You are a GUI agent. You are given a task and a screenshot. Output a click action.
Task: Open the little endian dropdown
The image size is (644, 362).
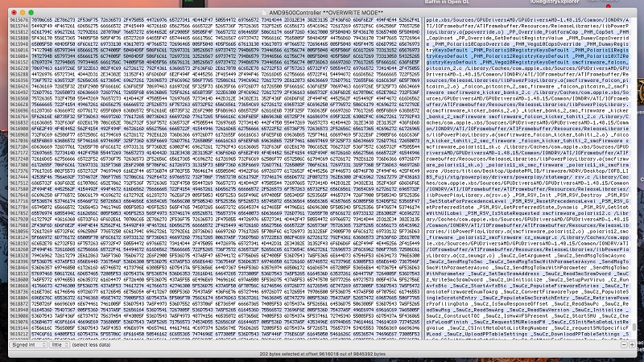[60, 345]
